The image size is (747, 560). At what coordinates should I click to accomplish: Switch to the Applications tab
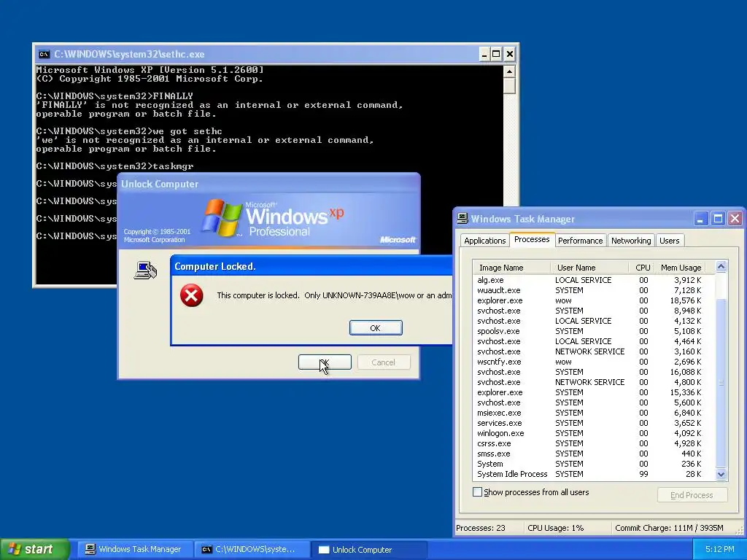[x=484, y=241]
